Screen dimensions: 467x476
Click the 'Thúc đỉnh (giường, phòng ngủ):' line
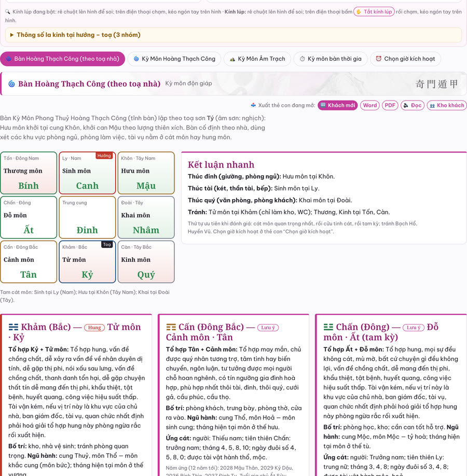262,177
